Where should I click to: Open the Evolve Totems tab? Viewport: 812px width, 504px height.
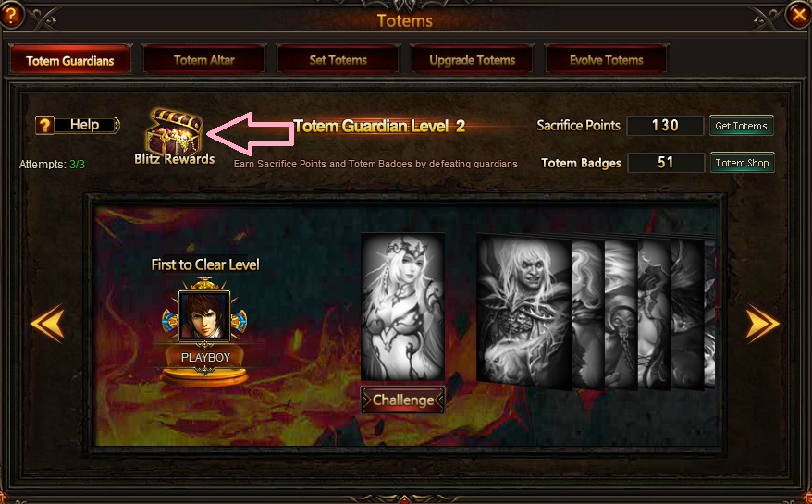[x=607, y=60]
